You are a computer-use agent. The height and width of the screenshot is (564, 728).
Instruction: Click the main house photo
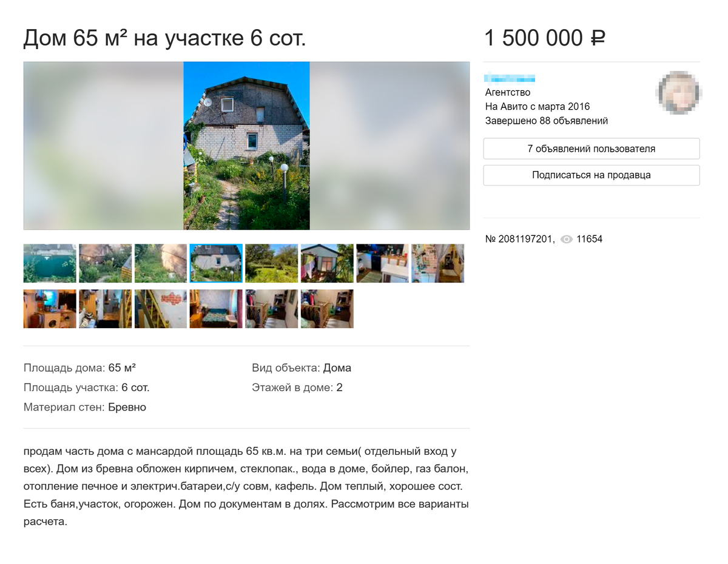tap(247, 146)
